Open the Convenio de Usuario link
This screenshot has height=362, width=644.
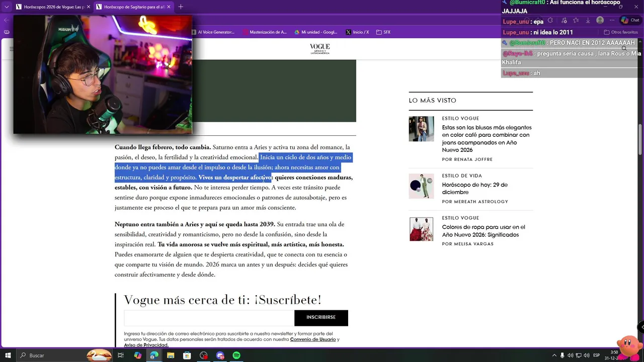313,339
